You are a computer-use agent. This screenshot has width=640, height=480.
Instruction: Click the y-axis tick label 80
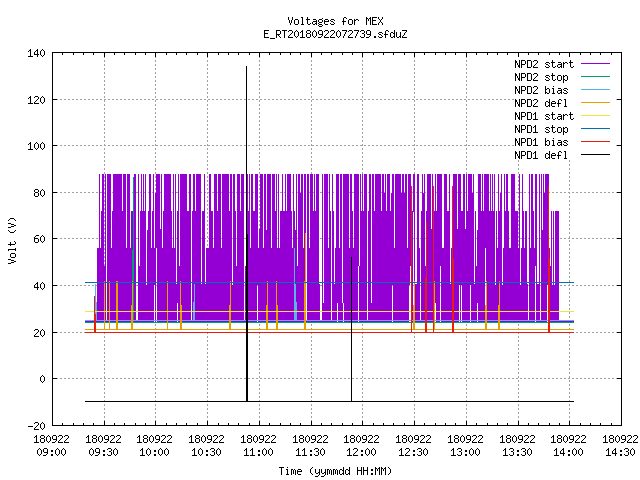(39, 193)
